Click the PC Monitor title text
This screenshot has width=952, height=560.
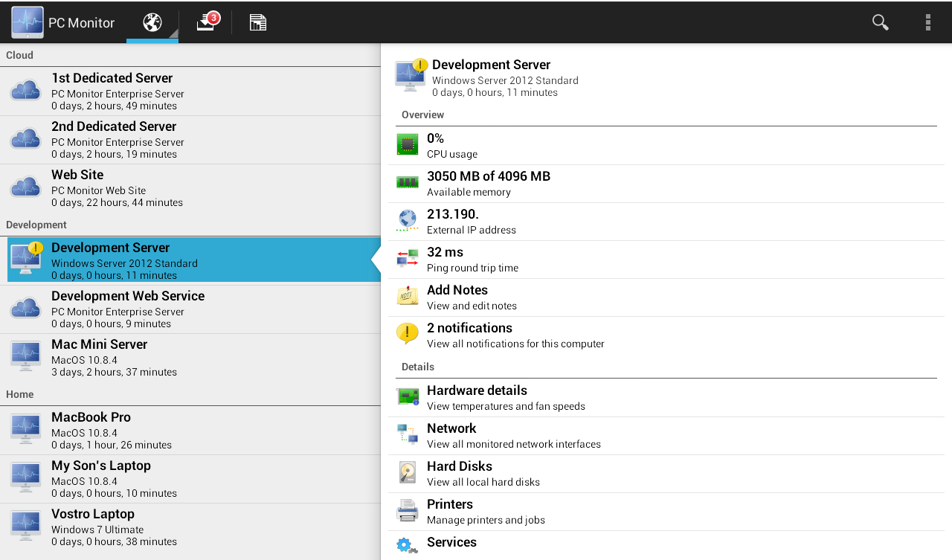(82, 23)
